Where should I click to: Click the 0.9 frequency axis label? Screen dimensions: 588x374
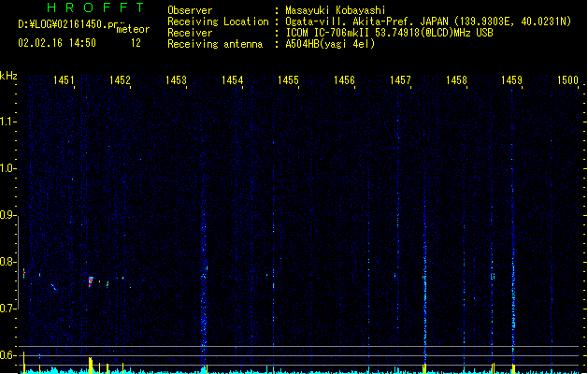(x=7, y=215)
